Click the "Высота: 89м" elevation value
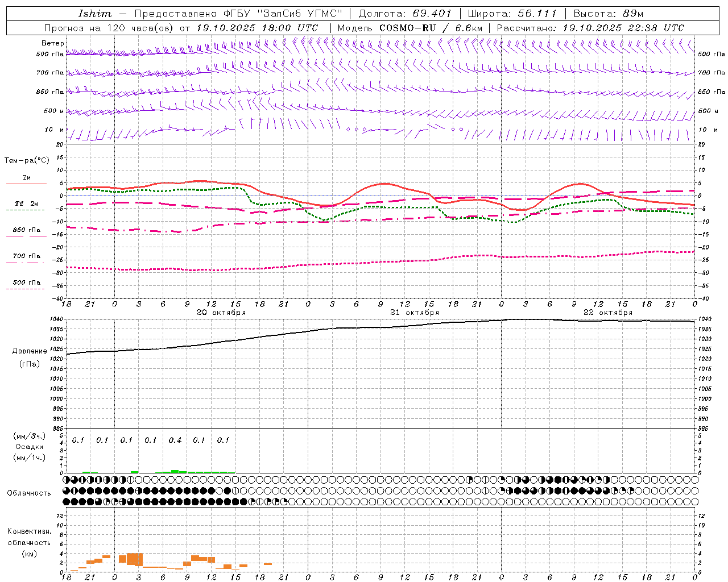This screenshot has width=728, height=582. tap(609, 14)
